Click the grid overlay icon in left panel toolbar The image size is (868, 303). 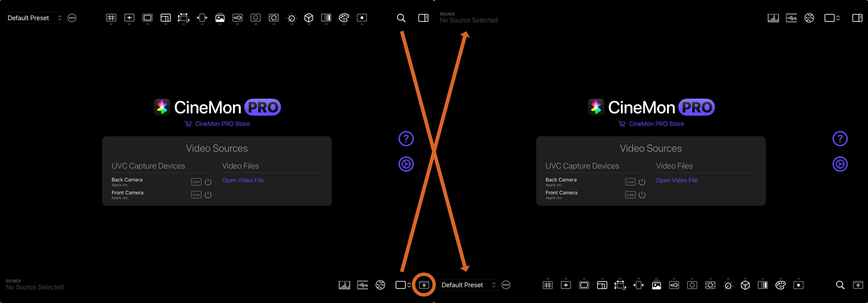(x=111, y=18)
